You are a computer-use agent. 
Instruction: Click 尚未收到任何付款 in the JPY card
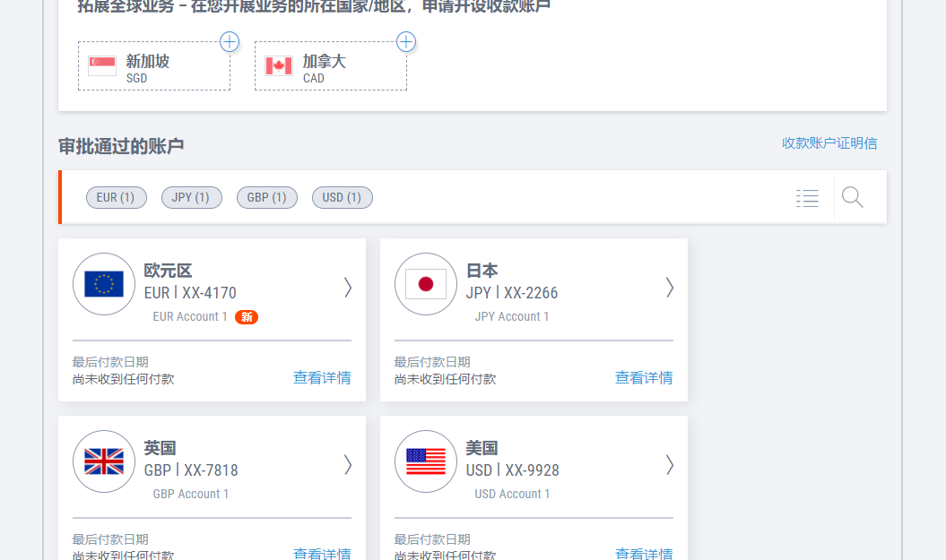tap(446, 379)
